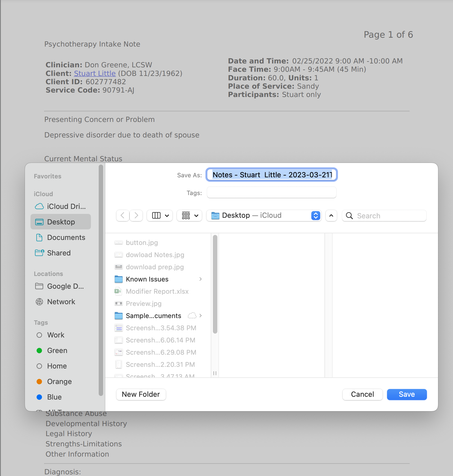Image resolution: width=453 pixels, height=476 pixels.
Task: Expand the Known Issues folder
Action: (x=200, y=279)
